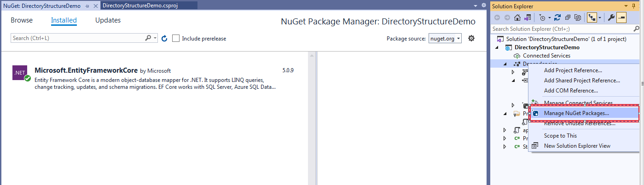This screenshot has width=644, height=185.
Task: Click the Solution Explorer Home icon
Action: pos(517,17)
